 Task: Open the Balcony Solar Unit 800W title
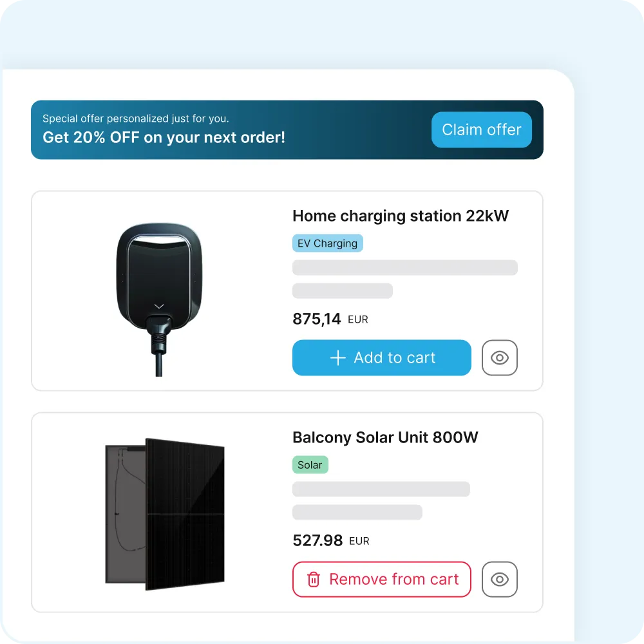385,438
